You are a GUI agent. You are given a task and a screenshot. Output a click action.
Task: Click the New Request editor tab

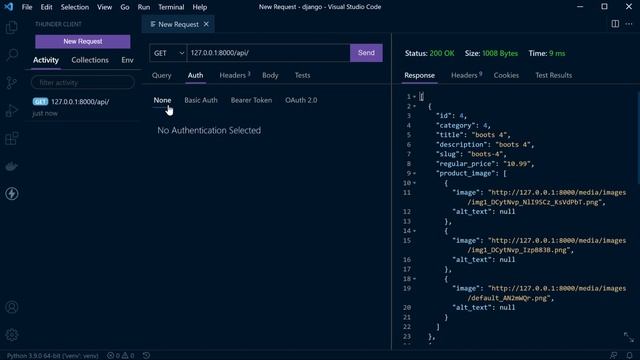178,24
